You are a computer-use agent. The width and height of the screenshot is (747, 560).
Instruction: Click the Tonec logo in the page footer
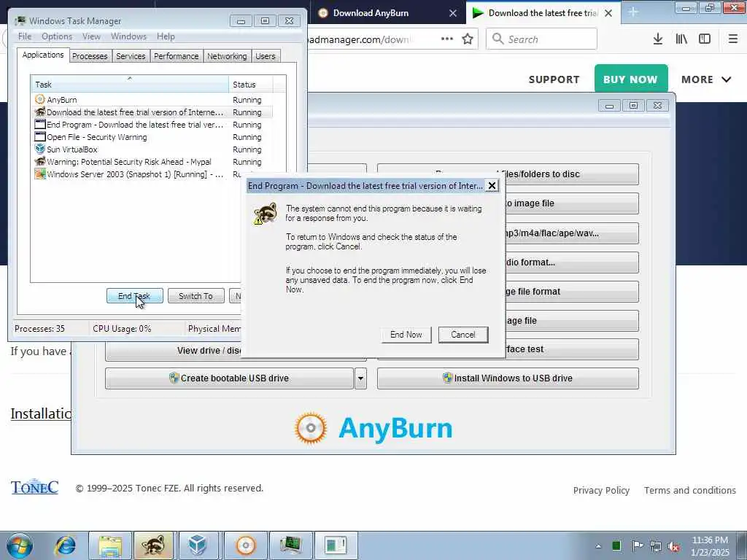[34, 486]
